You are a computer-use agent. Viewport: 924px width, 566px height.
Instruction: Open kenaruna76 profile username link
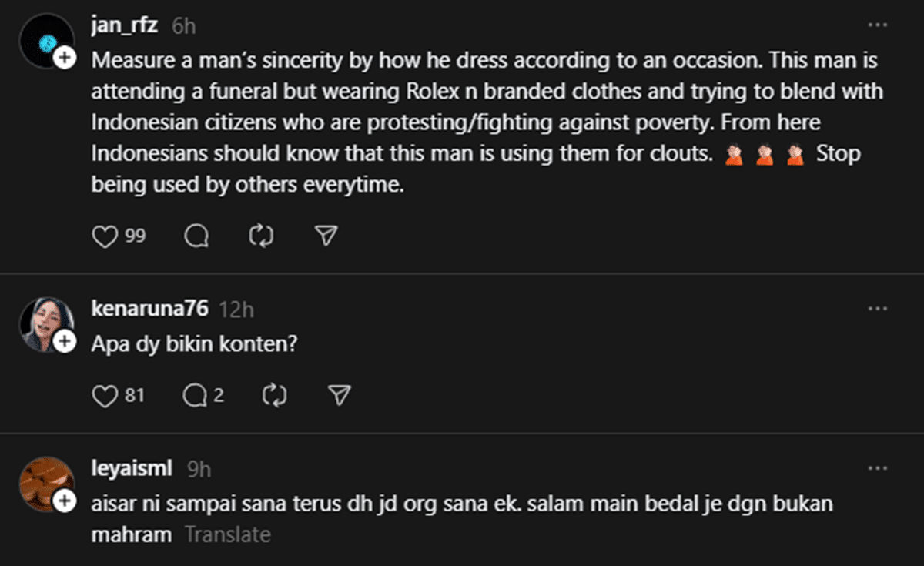[x=149, y=310]
